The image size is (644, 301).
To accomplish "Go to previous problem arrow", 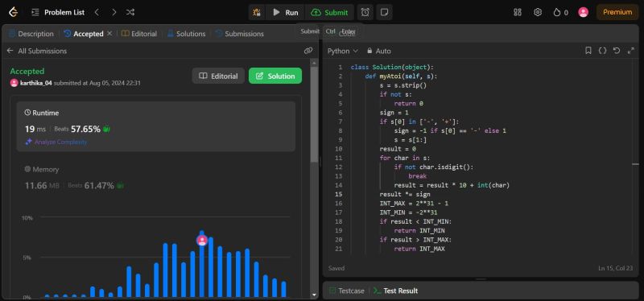I will point(97,12).
